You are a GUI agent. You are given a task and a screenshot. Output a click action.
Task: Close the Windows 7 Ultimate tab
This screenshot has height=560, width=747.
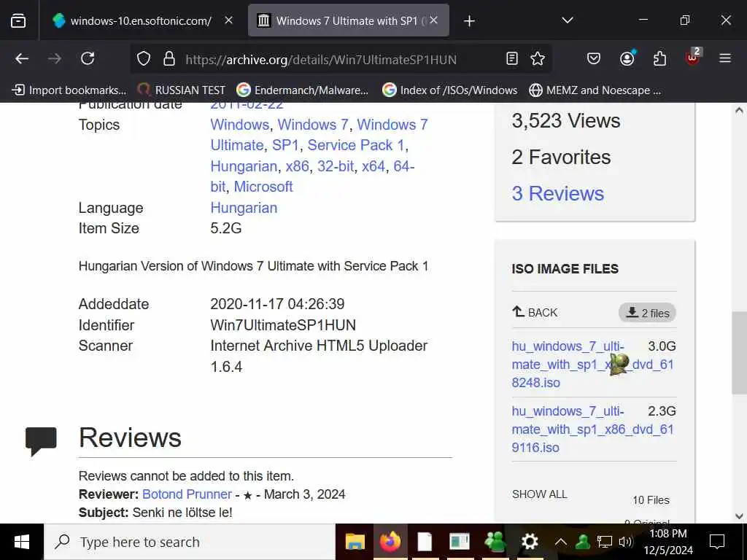coord(433,20)
